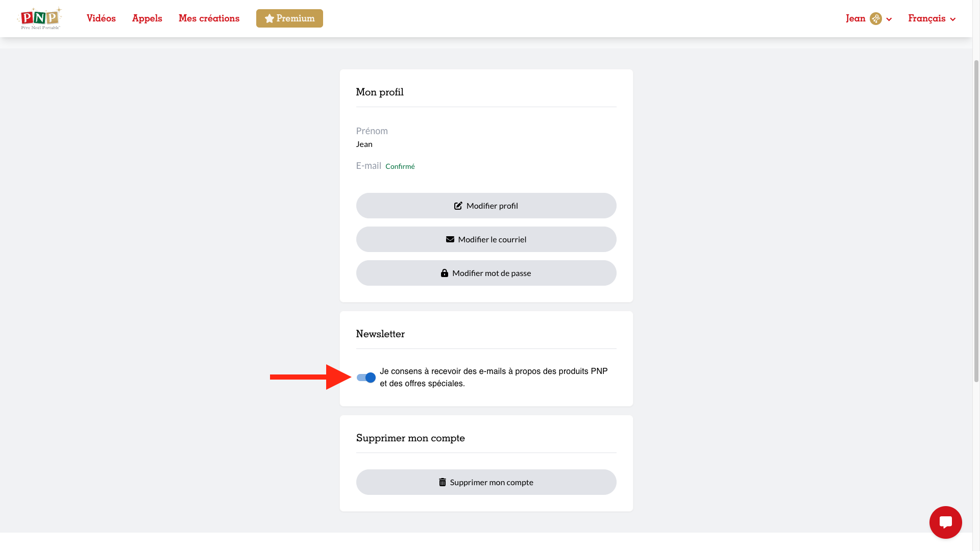
Task: Click the PNP Père Noël Portable logo
Action: coord(39,18)
